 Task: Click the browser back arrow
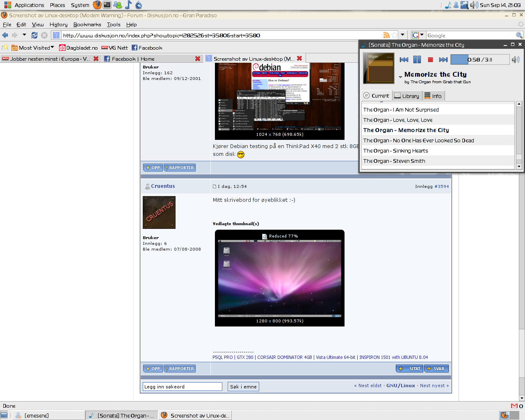click(x=5, y=35)
